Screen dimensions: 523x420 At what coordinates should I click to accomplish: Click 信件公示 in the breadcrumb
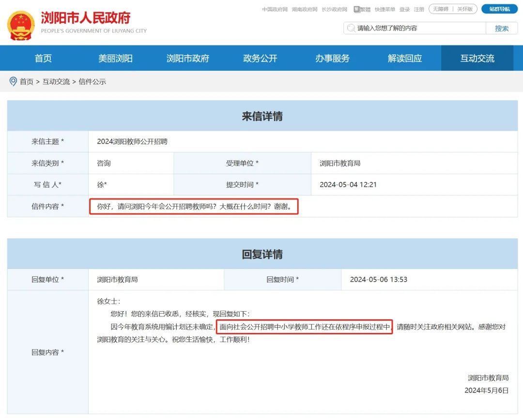92,82
